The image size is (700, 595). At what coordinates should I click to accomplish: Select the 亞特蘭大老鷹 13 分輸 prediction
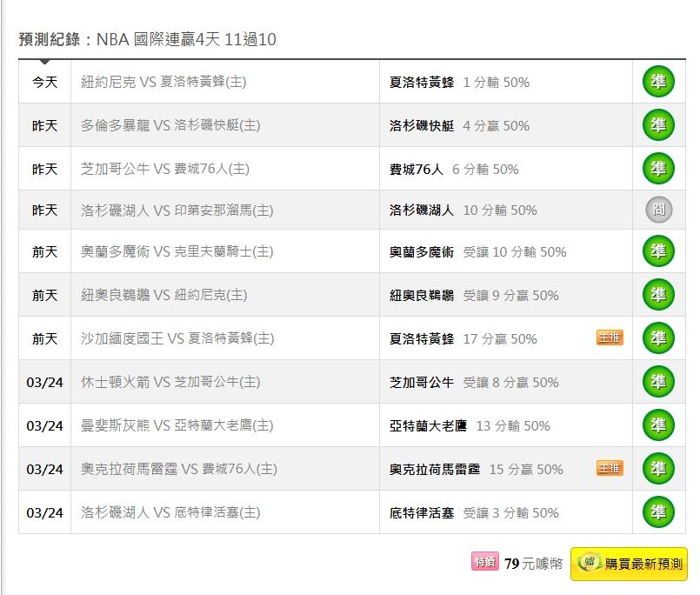click(x=470, y=425)
